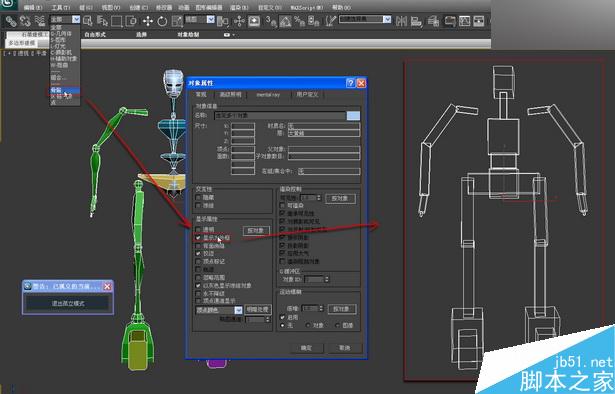The image size is (615, 394).
Task: Select the Link tool in main toolbar
Action: pos(11,21)
